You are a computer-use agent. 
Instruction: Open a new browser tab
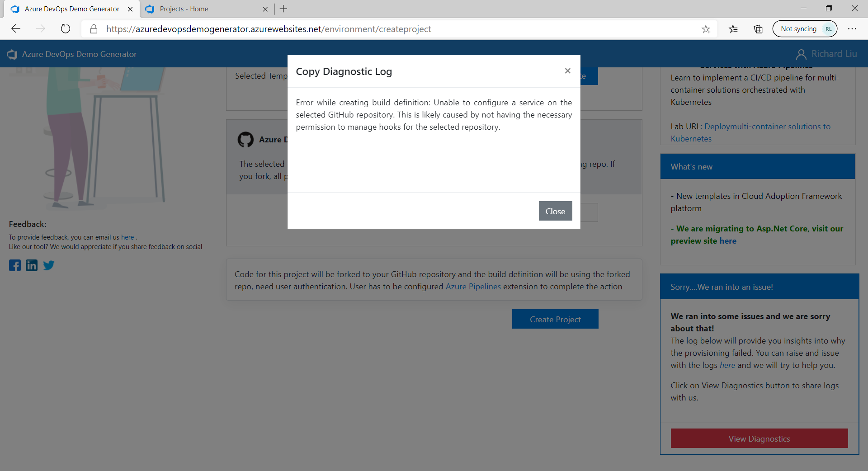pyautogui.click(x=283, y=9)
